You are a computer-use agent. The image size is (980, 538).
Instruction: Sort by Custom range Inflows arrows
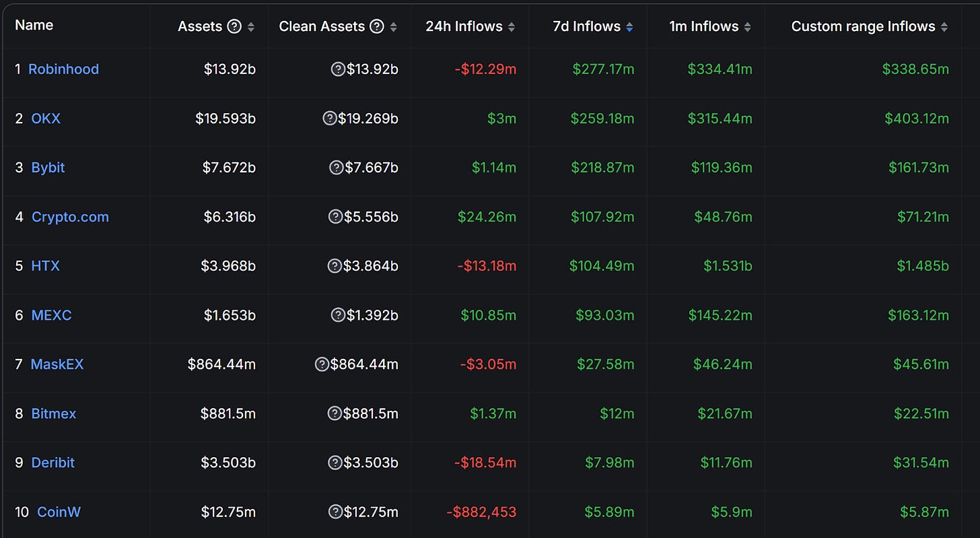tap(944, 27)
